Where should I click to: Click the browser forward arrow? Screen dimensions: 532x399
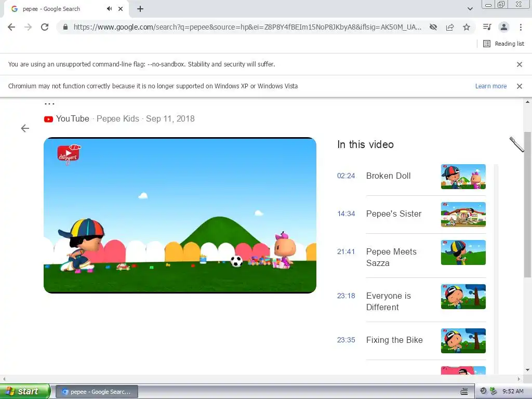click(28, 27)
